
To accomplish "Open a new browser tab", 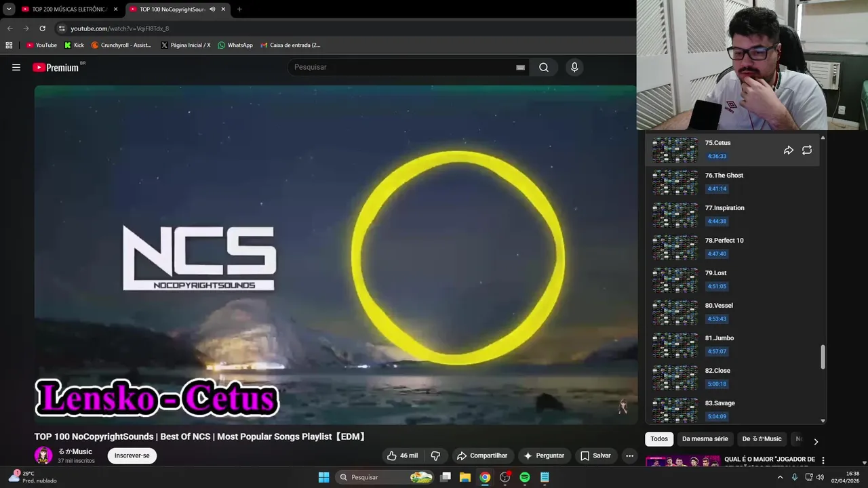I will pos(239,9).
